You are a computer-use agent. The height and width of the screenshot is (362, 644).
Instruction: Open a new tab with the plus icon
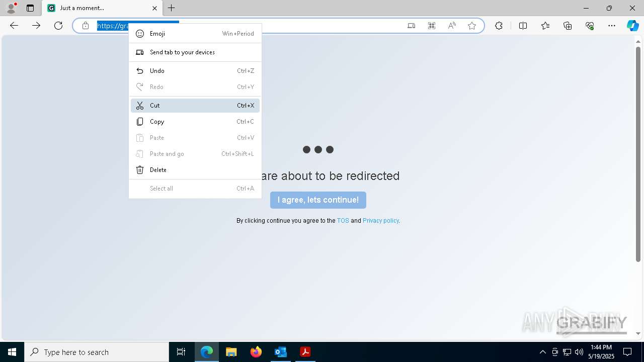tap(172, 8)
